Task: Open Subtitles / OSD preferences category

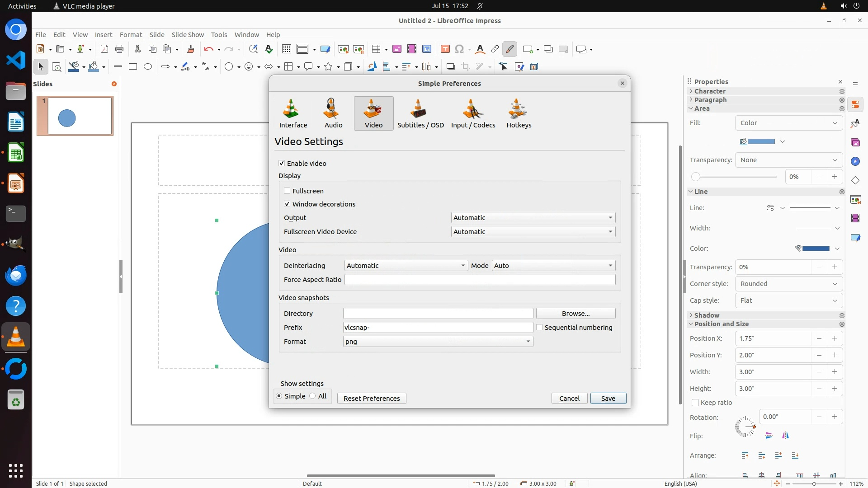Action: point(420,113)
